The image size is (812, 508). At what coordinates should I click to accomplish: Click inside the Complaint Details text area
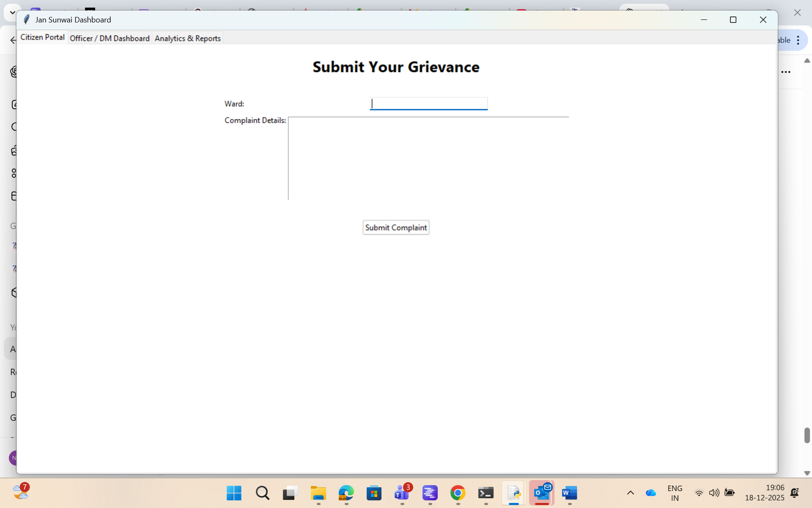click(x=428, y=158)
